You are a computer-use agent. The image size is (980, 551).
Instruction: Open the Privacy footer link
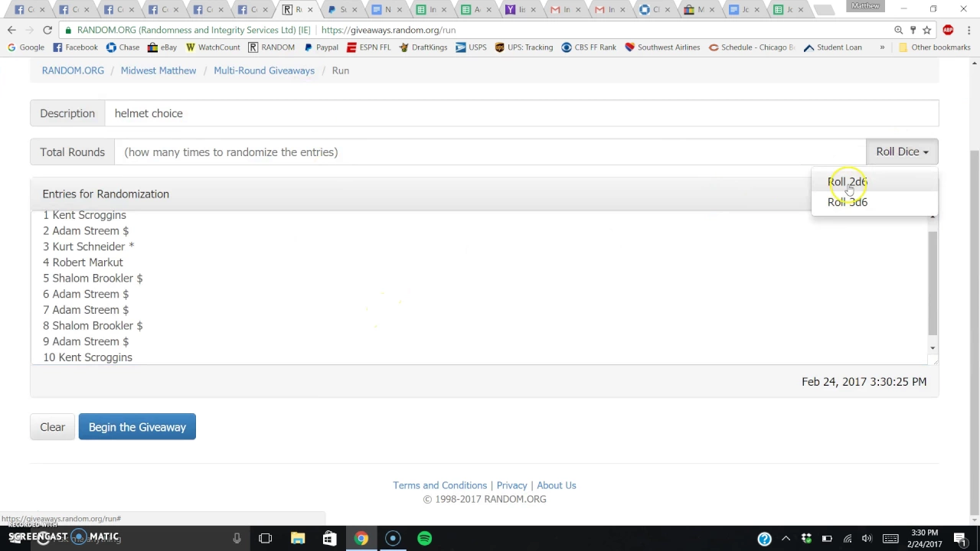511,485
